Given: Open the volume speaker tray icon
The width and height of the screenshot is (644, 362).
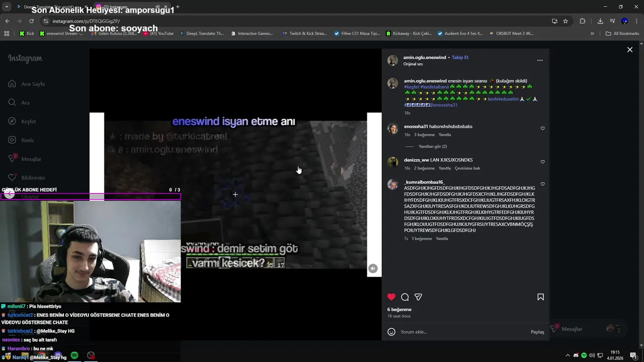Looking at the screenshot, I should point(592,355).
